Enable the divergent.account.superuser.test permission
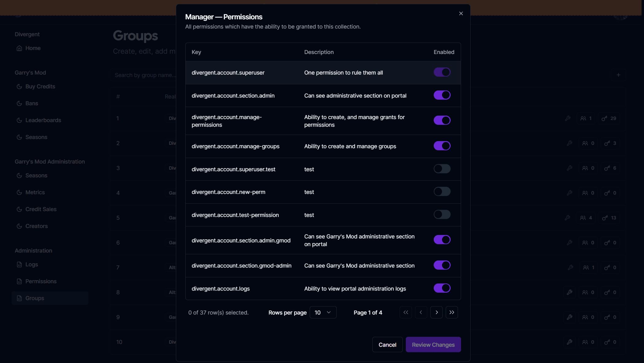Screen dimensions: 644x363 coord(442,168)
